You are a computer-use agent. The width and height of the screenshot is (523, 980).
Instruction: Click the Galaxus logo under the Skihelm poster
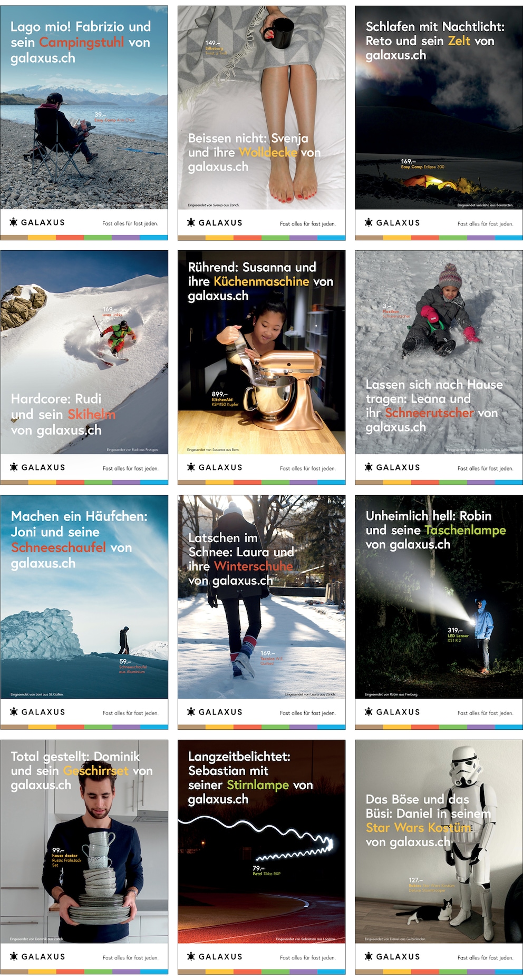(37, 467)
